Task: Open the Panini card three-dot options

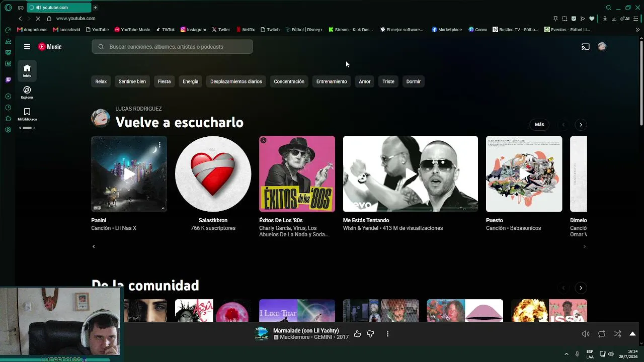Action: 159,145
